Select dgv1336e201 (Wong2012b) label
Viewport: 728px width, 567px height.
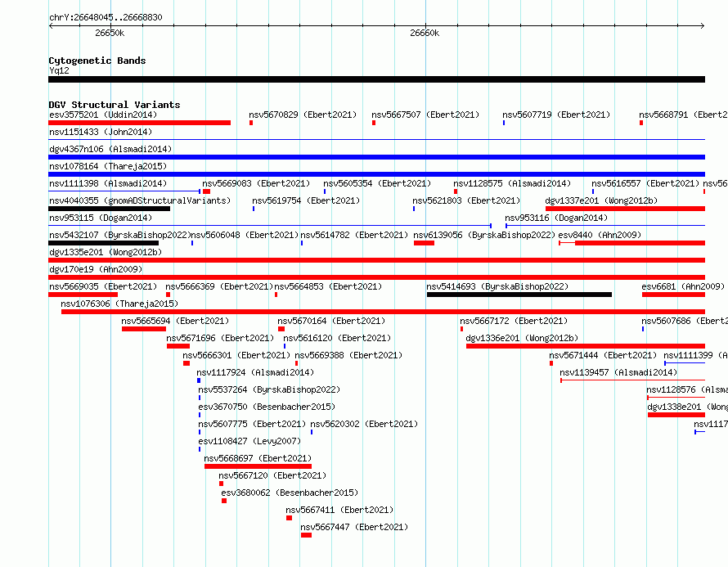point(522,338)
